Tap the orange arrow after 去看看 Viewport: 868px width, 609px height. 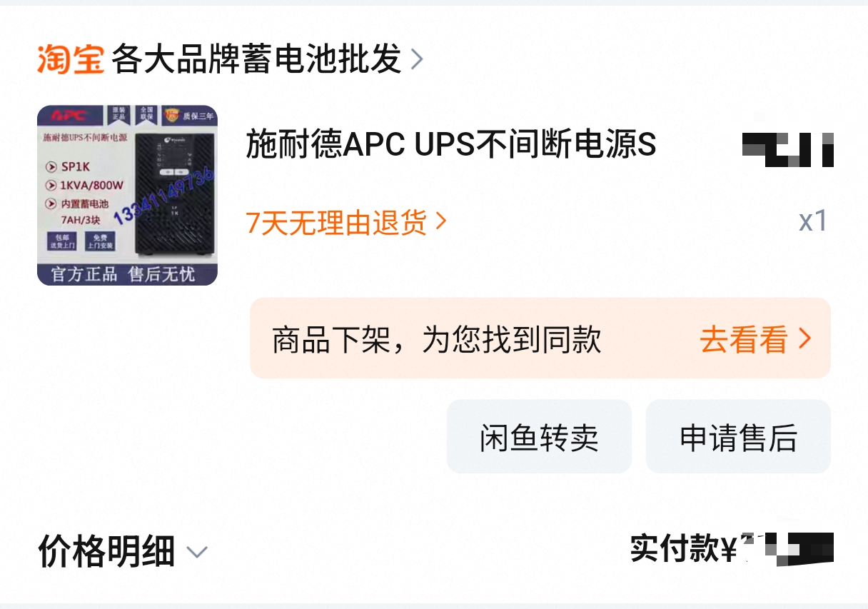(x=804, y=339)
